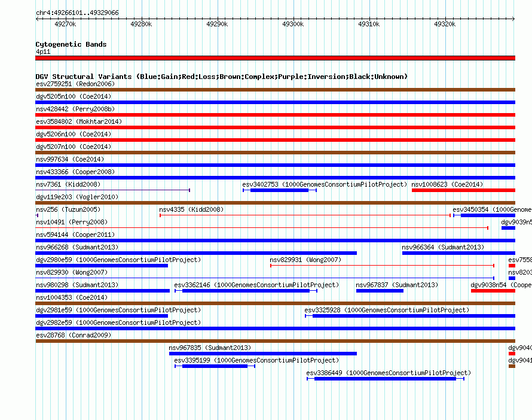Viewport: 532px width, 420px height.
Task: Click the brown bar of esv28768
Action: (275, 341)
